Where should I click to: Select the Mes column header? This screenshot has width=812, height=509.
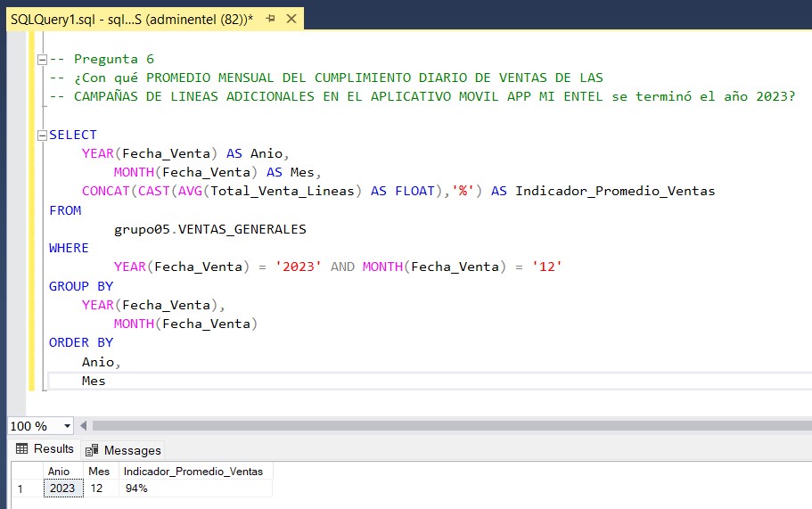pos(99,472)
